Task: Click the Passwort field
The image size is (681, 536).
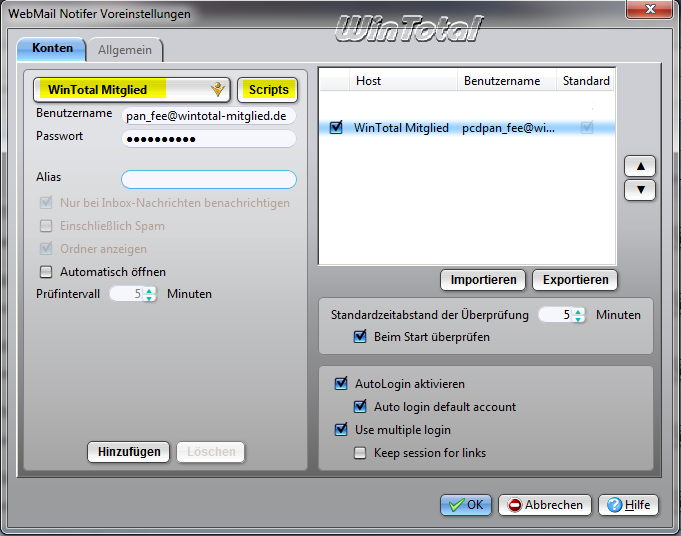Action: pyautogui.click(x=209, y=139)
